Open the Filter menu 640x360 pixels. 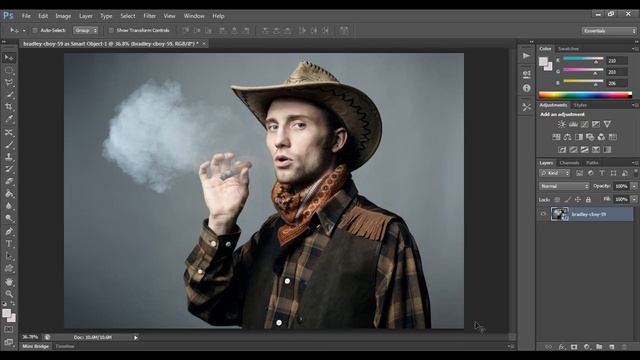[x=150, y=16]
